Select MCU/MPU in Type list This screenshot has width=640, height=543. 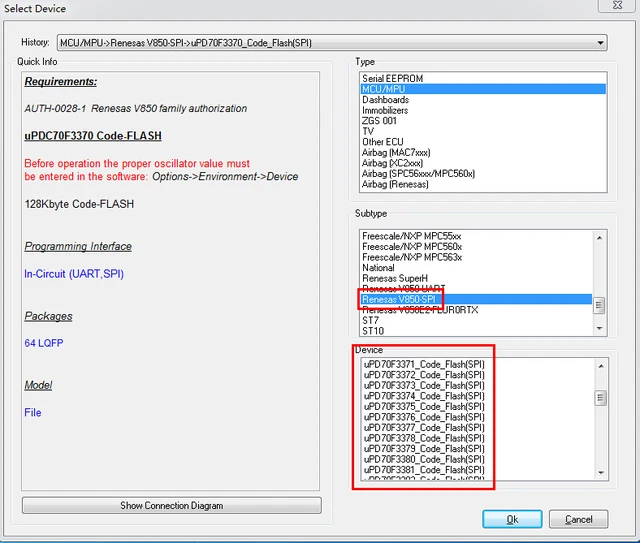point(483,89)
